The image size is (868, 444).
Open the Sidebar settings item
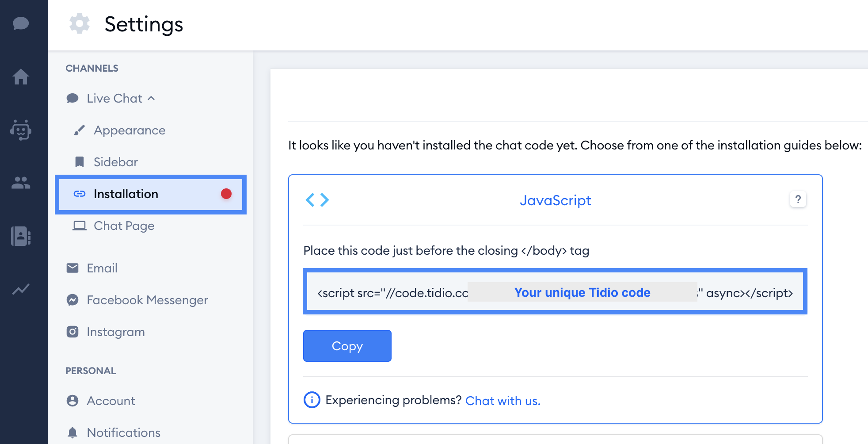pos(116,162)
